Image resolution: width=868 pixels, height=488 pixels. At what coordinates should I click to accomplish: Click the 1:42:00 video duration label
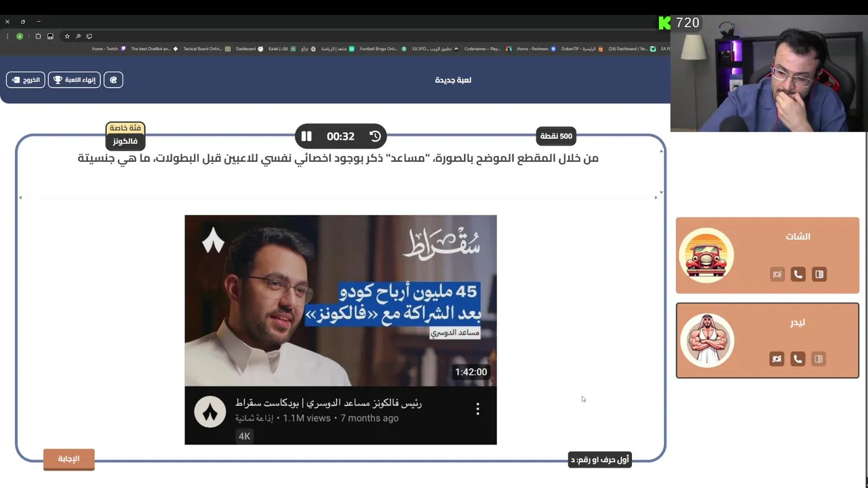coord(471,372)
